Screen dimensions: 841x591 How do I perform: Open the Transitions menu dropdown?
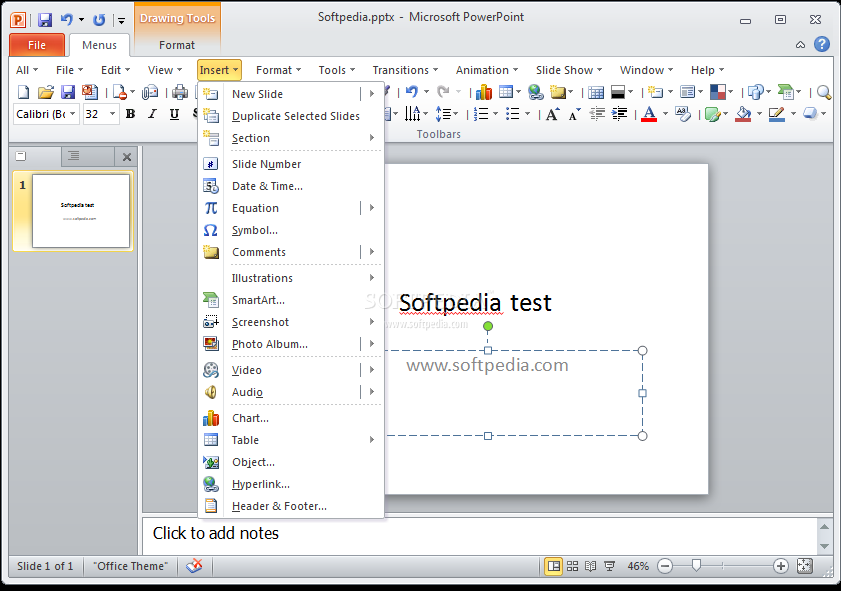coord(405,70)
